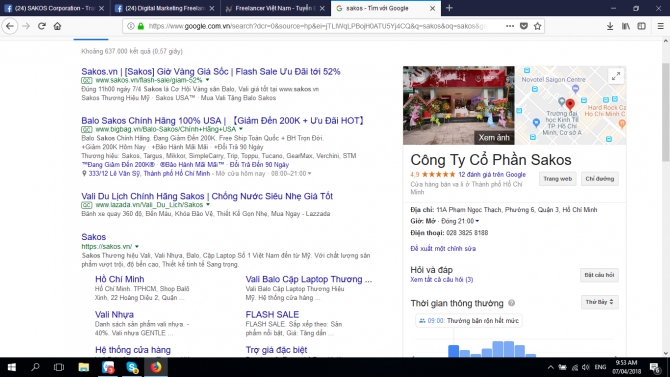This screenshot has height=377, width=670.
Task: Open the Firefox home page icon
Action: pos(57,26)
